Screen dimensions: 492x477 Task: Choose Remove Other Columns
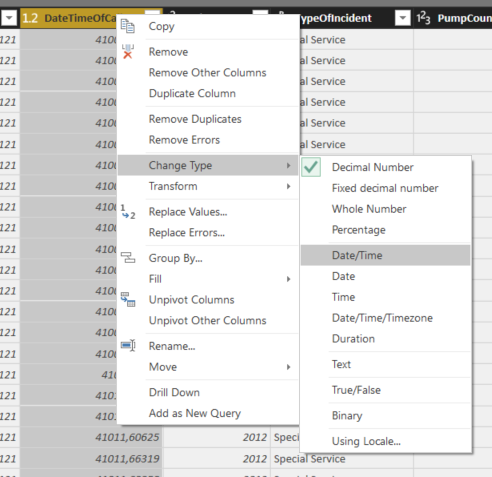(208, 73)
